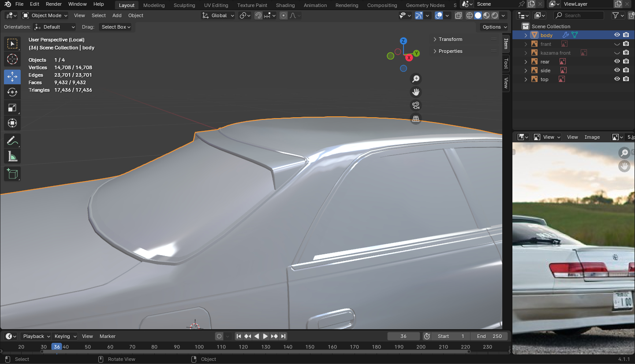Select the Annotate tool

[x=12, y=141]
